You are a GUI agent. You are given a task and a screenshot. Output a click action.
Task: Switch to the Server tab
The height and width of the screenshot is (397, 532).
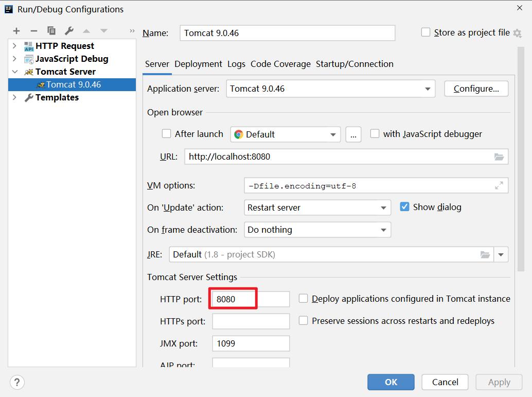tap(157, 64)
